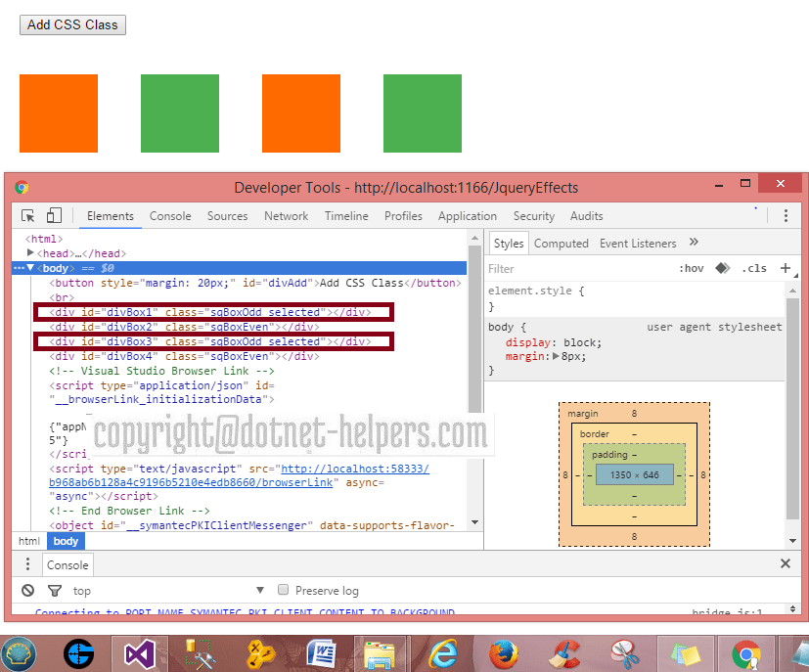Open console drawer three-dot menu
Image resolution: width=809 pixels, height=672 pixels.
(x=27, y=564)
